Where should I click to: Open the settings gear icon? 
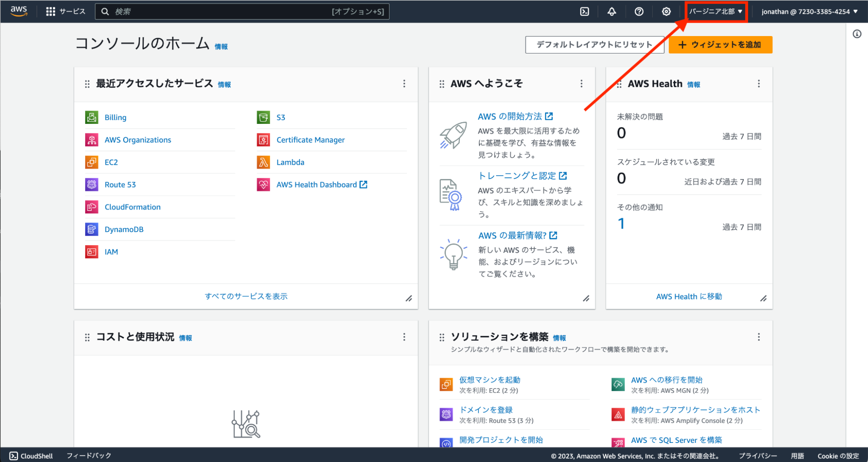click(666, 11)
